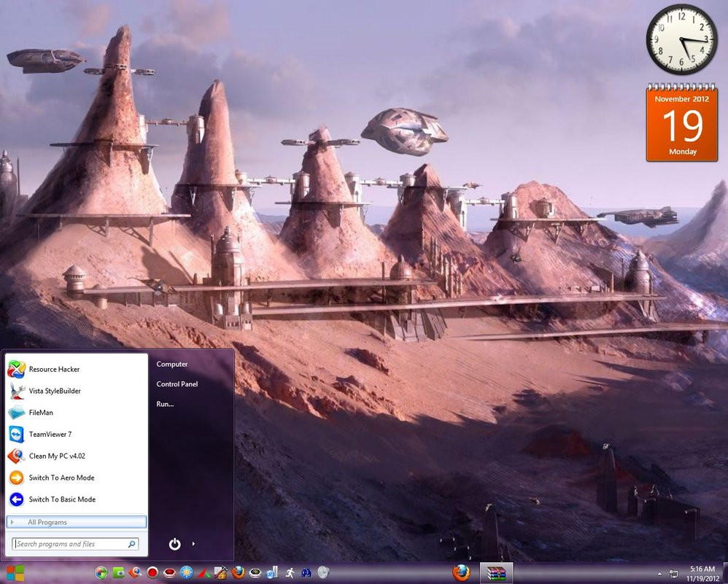
Task: Click the blue binoculars quick launch icon
Action: (306, 573)
